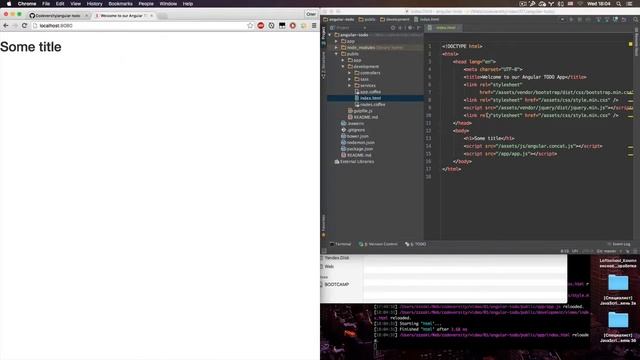This screenshot has height=360, width=640.
Task: Select nodemon.json in the project tree
Action: [358, 142]
